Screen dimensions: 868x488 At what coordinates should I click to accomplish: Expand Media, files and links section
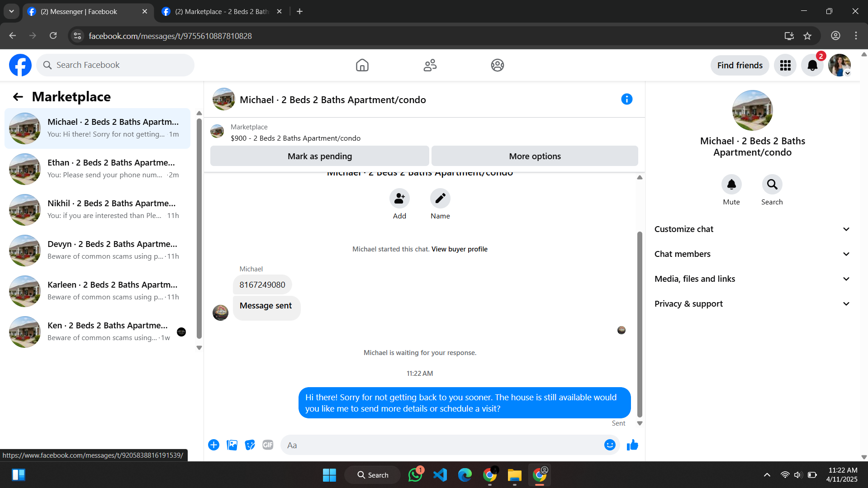752,279
